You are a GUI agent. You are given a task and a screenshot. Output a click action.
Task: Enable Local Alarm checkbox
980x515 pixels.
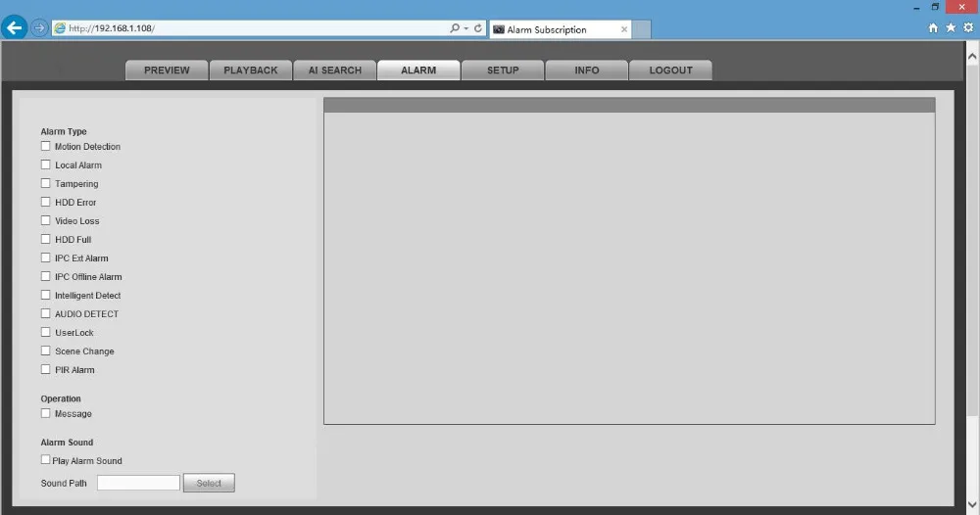46,164
